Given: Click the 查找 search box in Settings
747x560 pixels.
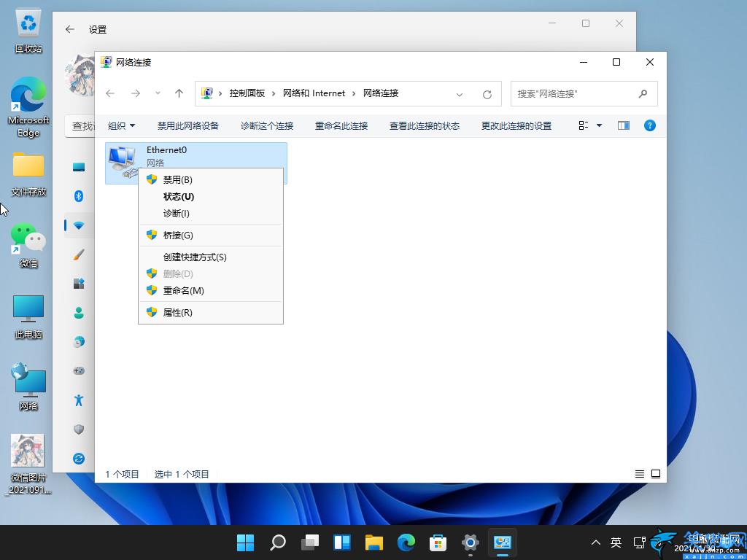Looking at the screenshot, I should point(80,126).
